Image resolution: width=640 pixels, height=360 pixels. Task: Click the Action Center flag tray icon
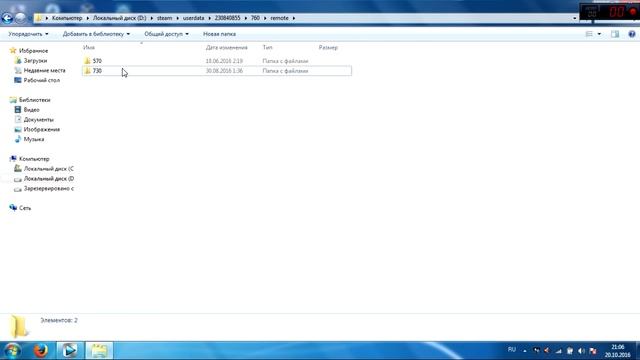pos(593,351)
